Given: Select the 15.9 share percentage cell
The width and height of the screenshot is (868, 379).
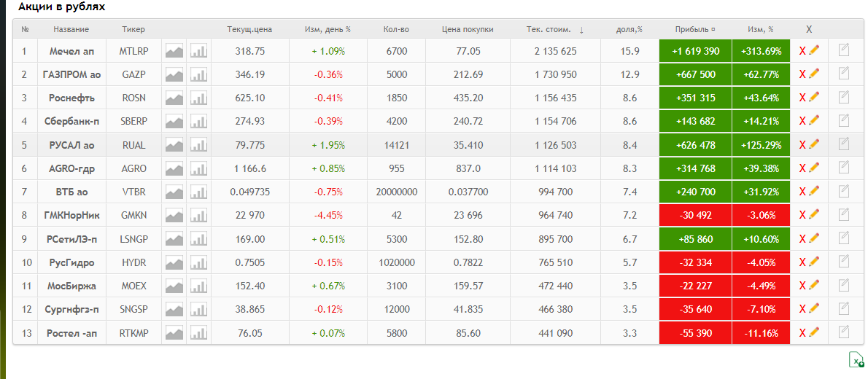Looking at the screenshot, I should (x=630, y=51).
